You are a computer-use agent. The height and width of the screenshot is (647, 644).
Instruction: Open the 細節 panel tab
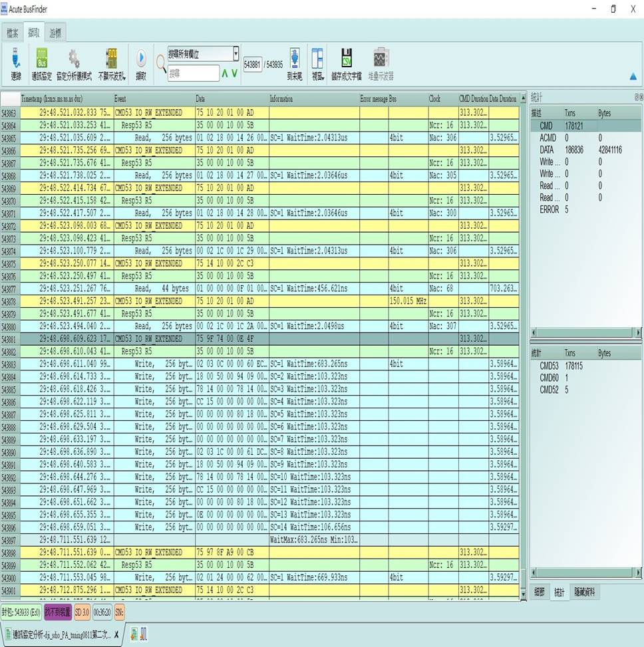[540, 591]
